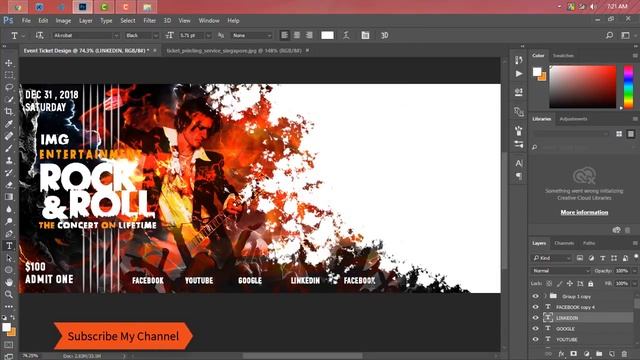Open the File menu
This screenshot has height=360, width=640.
pos(26,20)
